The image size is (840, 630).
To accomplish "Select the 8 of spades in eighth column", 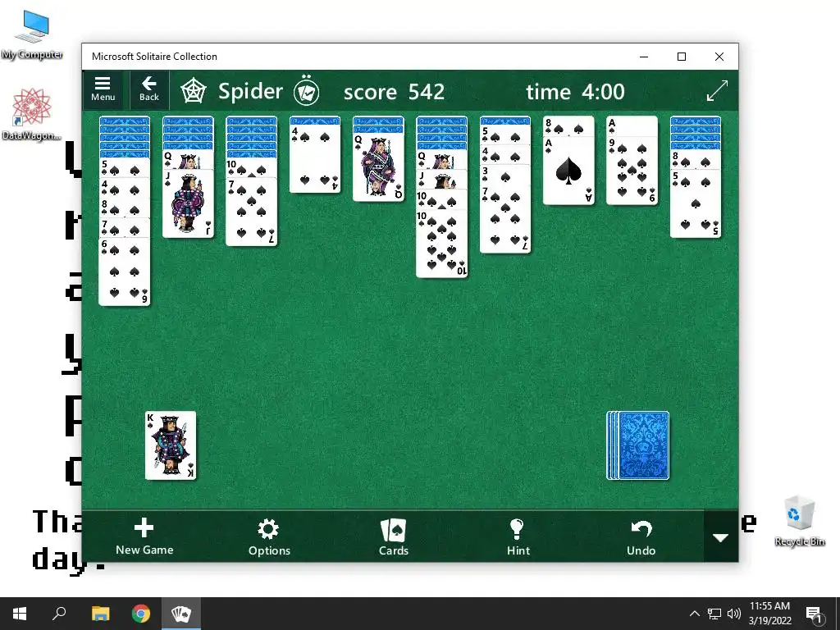I will click(x=568, y=126).
